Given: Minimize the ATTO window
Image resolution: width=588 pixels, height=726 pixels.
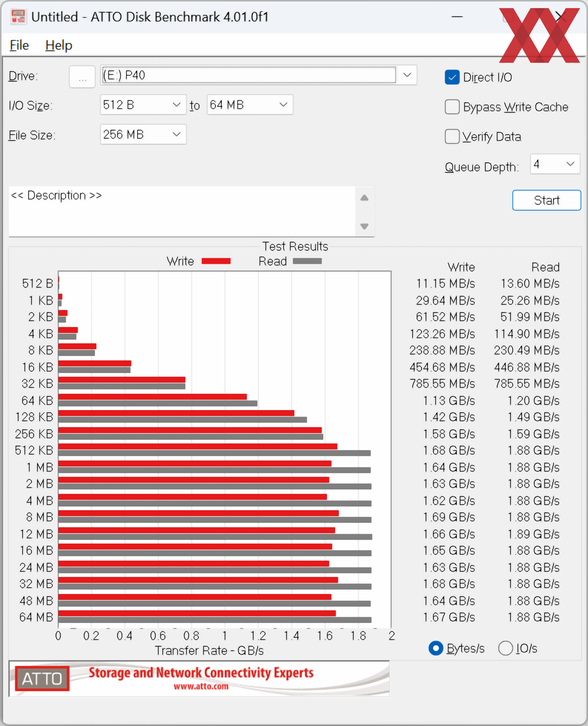Looking at the screenshot, I should click(x=457, y=16).
